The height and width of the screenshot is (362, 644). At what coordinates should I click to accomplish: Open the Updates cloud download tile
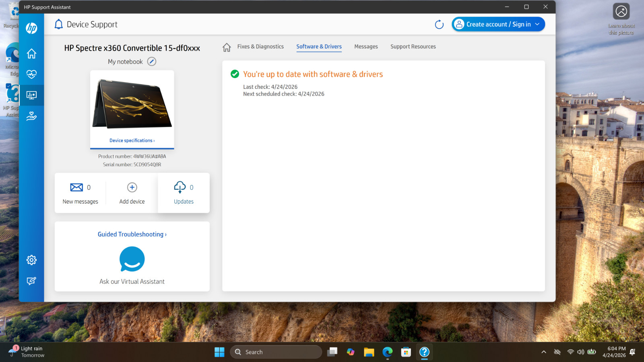tap(184, 193)
